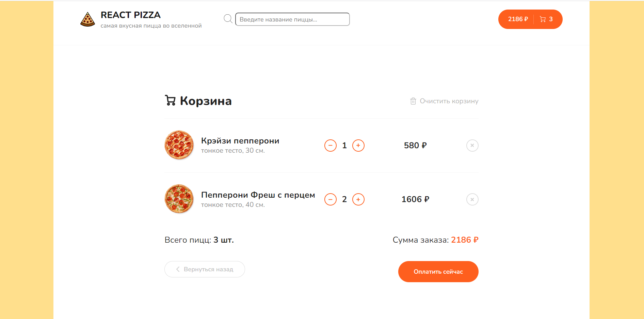Go back with Вернуться назад button
This screenshot has height=319, width=644.
(x=205, y=269)
